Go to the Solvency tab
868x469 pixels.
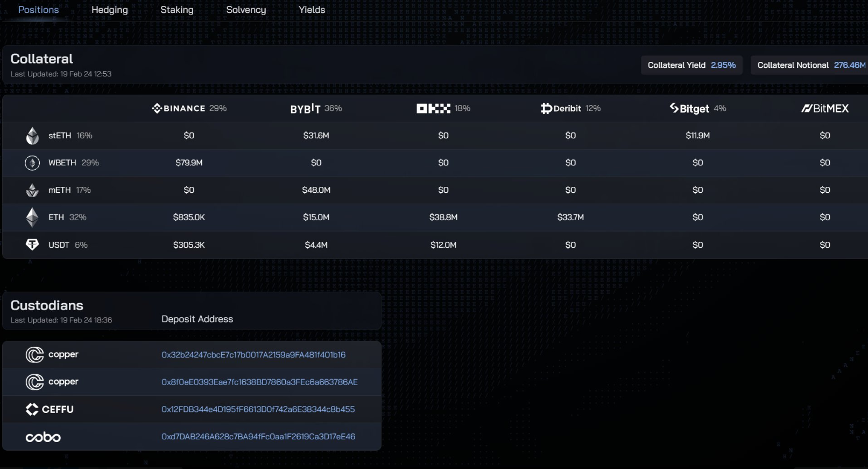click(x=246, y=10)
